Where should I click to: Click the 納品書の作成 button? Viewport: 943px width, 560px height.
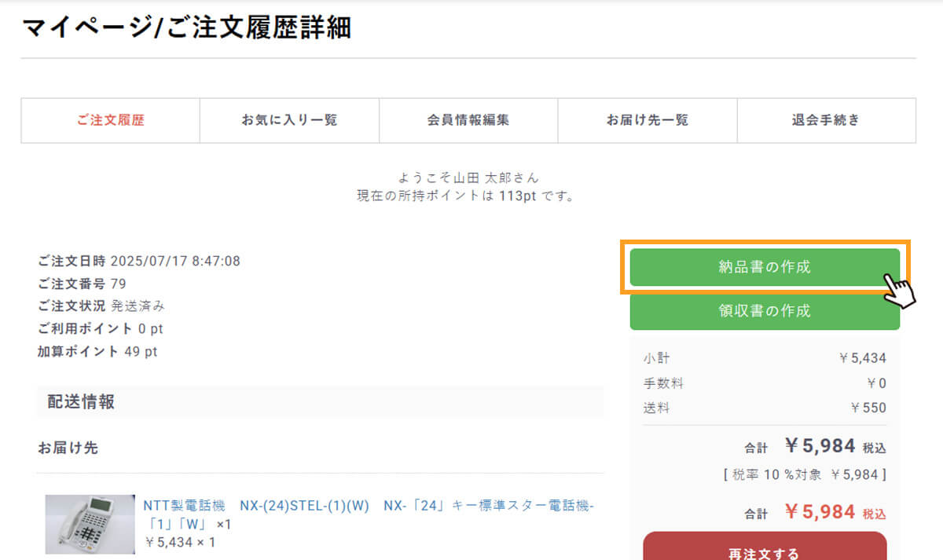[764, 267]
